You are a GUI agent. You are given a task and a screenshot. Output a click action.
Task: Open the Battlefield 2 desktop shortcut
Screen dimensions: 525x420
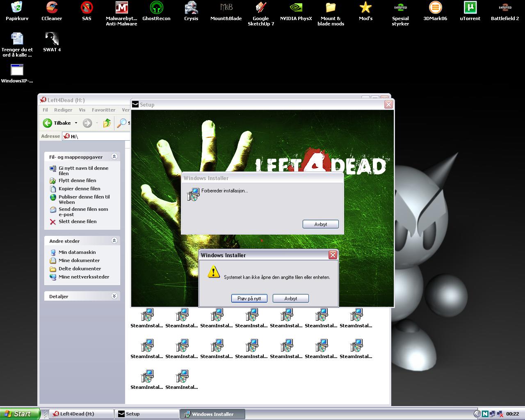(505, 11)
